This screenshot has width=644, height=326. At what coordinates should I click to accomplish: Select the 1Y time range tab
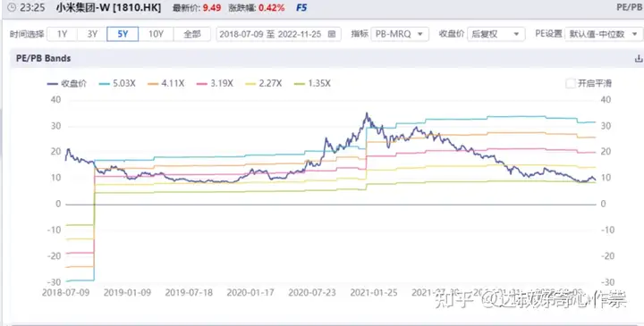62,34
